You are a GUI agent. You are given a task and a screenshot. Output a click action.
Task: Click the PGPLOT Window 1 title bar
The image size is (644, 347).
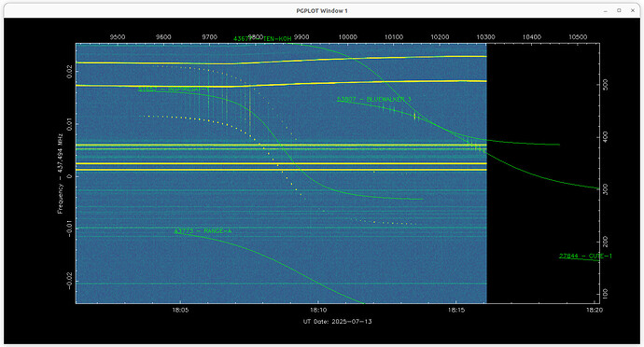(322, 10)
